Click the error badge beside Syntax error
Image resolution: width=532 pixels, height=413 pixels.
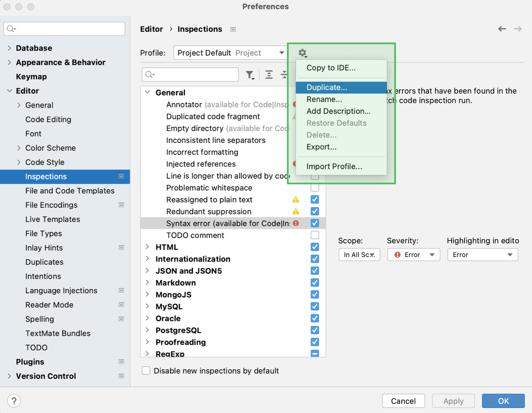point(296,223)
